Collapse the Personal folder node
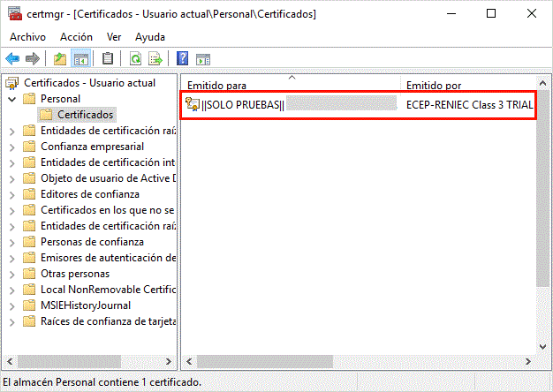This screenshot has height=392, width=553. coord(11,99)
